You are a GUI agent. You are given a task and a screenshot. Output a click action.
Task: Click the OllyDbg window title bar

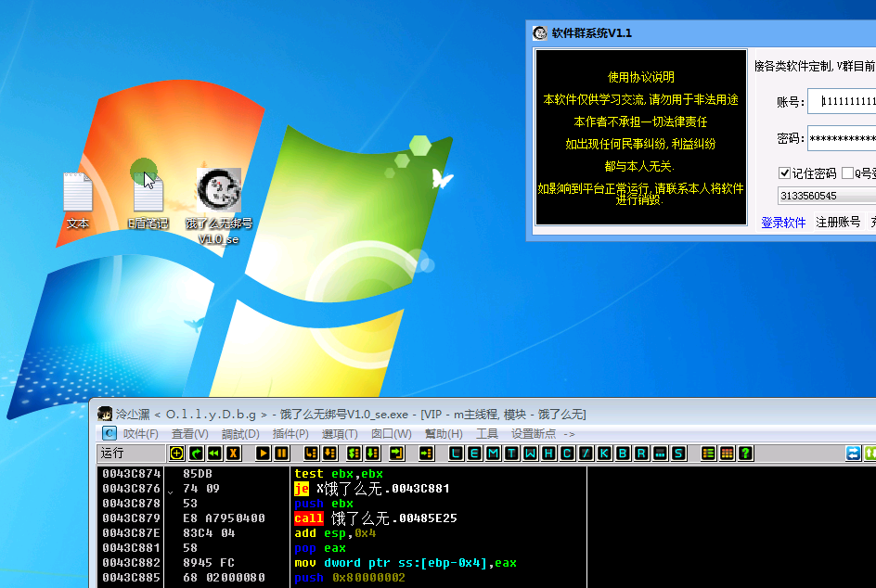(483, 415)
